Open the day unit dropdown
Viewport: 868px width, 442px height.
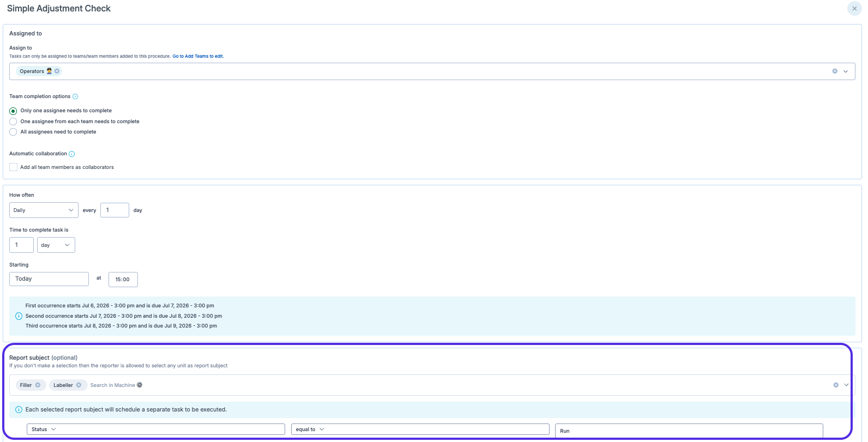pos(56,245)
